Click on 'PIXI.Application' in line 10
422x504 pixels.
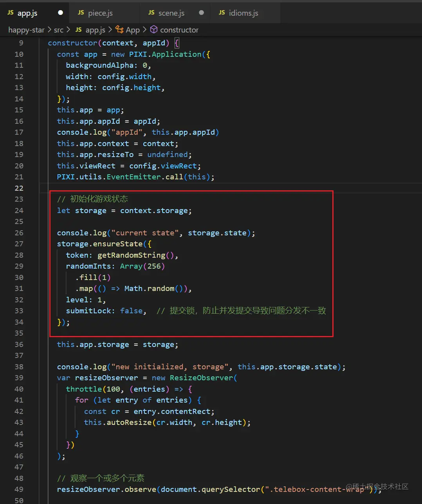[x=165, y=54]
